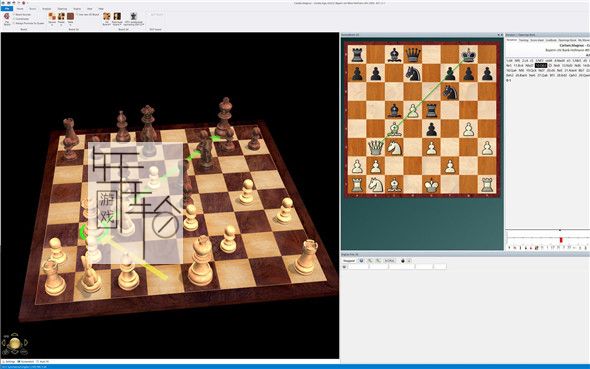Screen dimensions: 590x369
Task: Click the GPU raytracing king icon
Action: point(134,16)
